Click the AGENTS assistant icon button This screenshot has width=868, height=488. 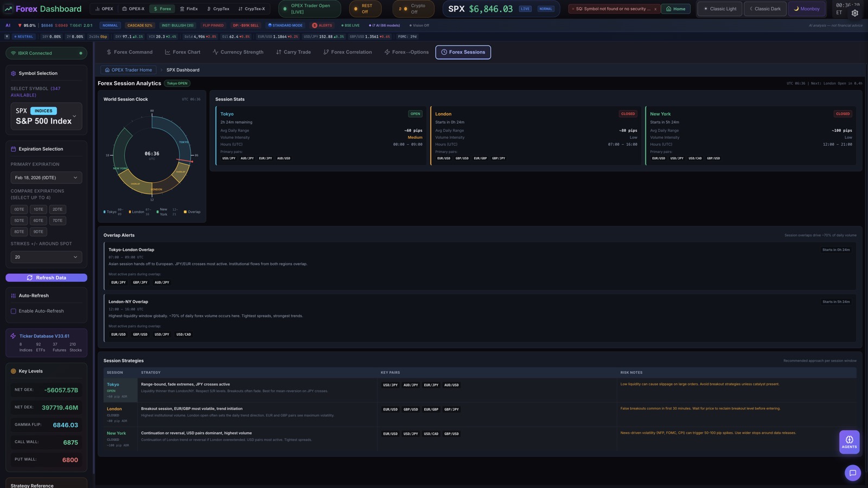point(849,442)
